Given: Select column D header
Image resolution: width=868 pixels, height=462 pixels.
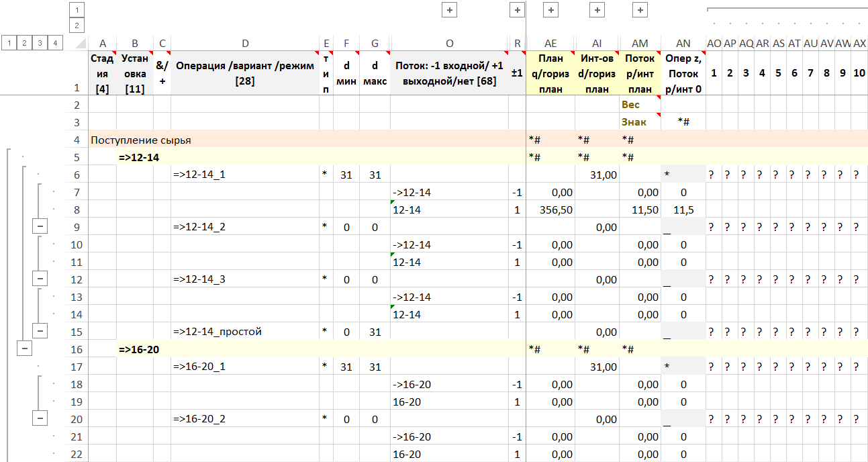Looking at the screenshot, I should point(245,43).
